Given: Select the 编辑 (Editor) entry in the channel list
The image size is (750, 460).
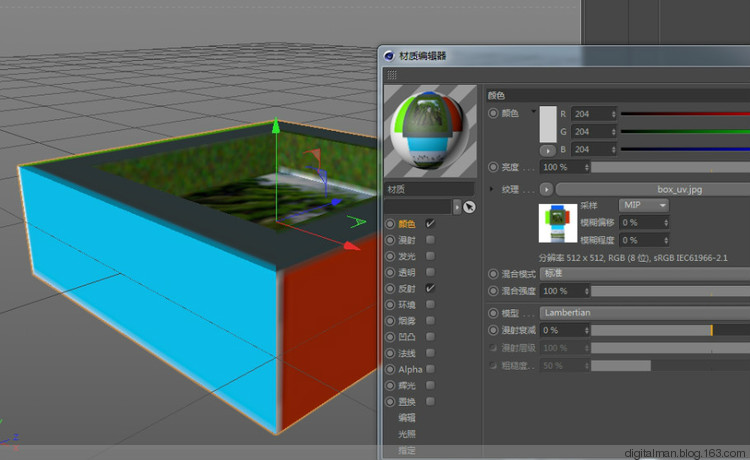Looking at the screenshot, I should click(407, 417).
